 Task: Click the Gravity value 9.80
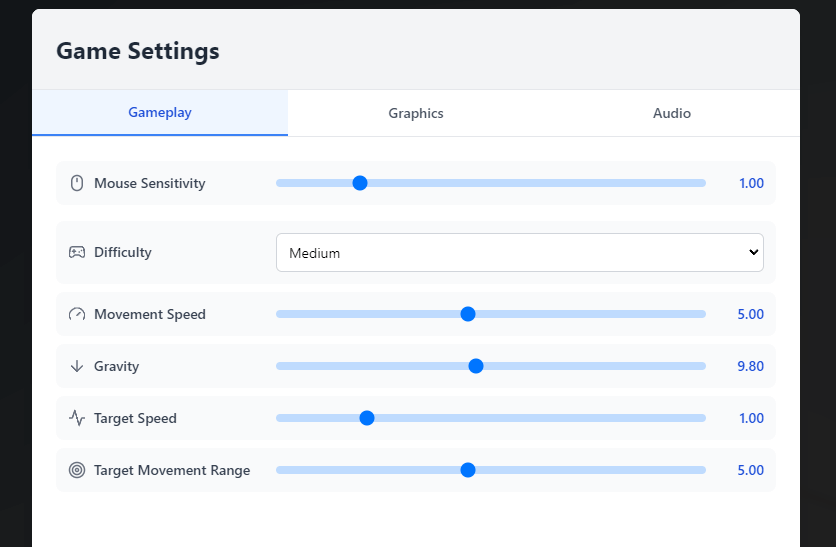[x=750, y=366]
